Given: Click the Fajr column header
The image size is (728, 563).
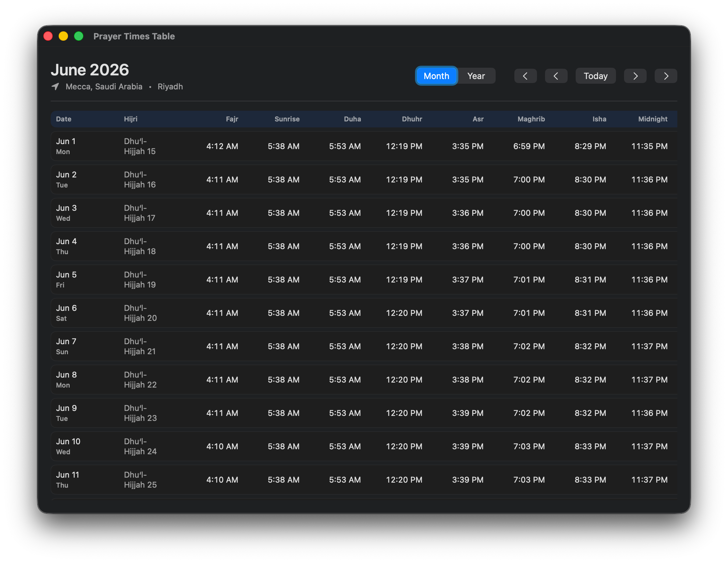Looking at the screenshot, I should tap(232, 119).
